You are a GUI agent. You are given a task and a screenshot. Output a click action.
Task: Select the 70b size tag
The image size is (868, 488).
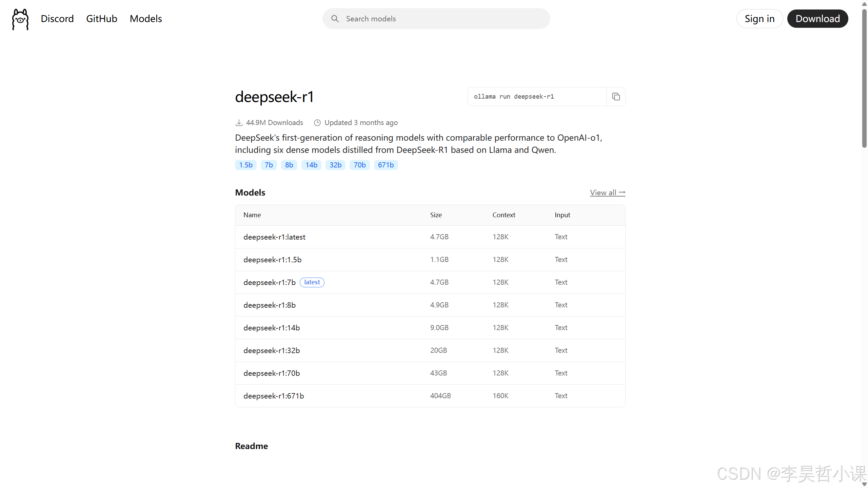coord(359,165)
